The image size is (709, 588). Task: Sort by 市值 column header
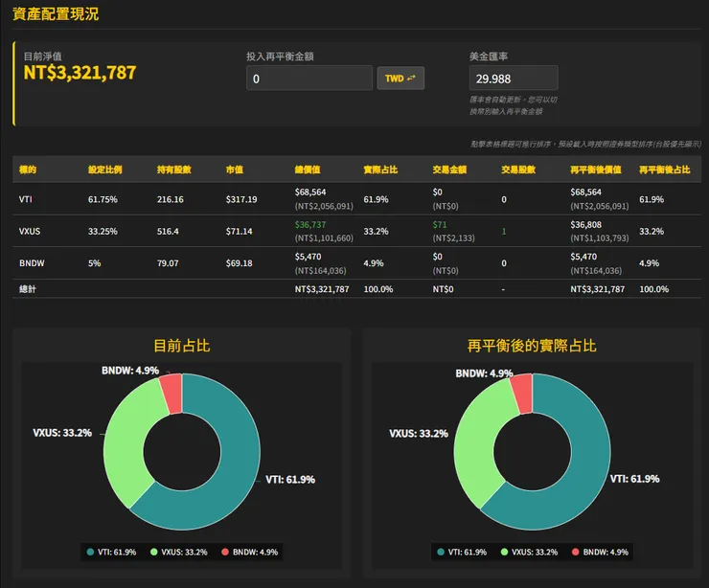[234, 170]
